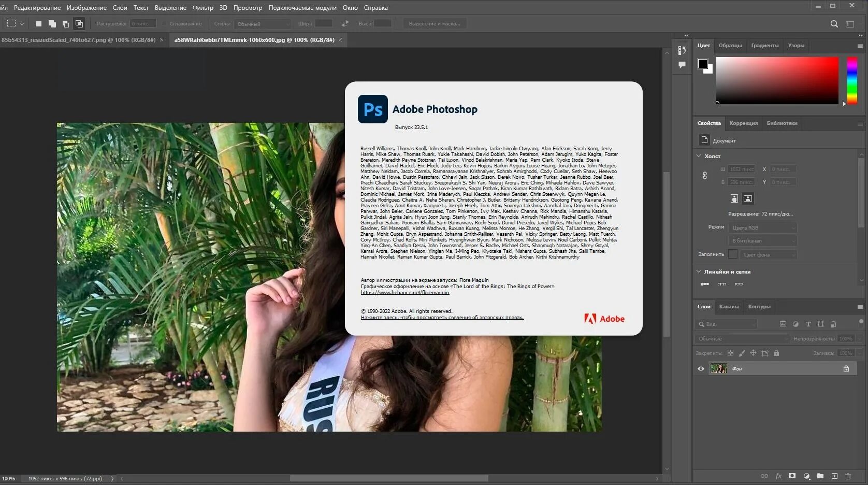Filter layers by adjustment layer icon
The width and height of the screenshot is (868, 485).
pos(795,324)
